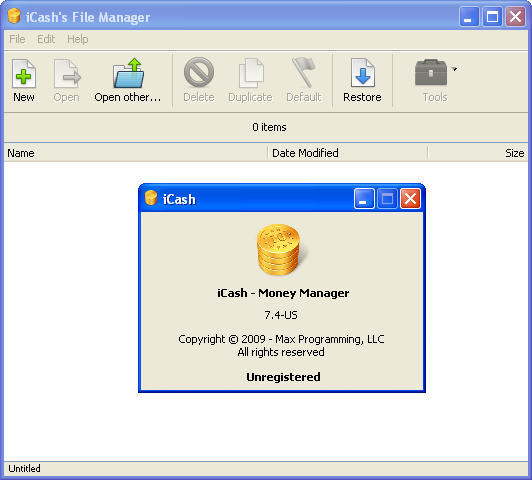532x480 pixels.
Task: Expand the Tools dropdown arrow
Action: click(x=455, y=69)
